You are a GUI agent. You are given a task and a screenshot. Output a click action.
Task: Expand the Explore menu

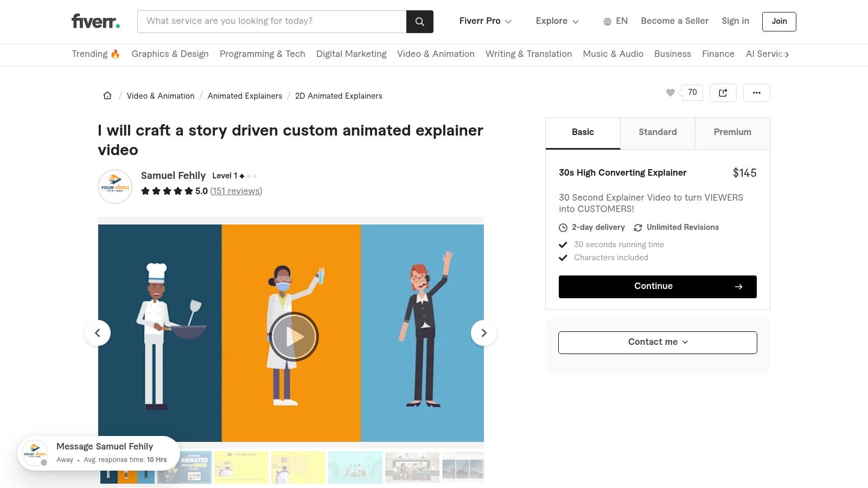(557, 21)
